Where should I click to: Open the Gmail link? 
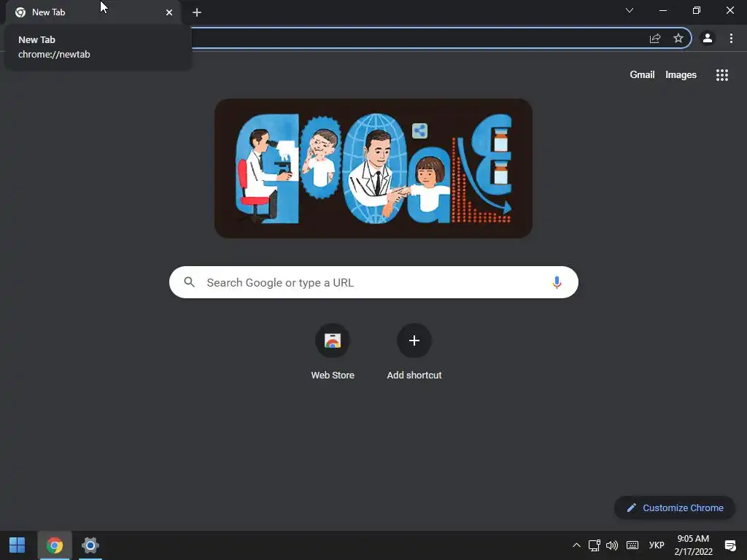642,75
